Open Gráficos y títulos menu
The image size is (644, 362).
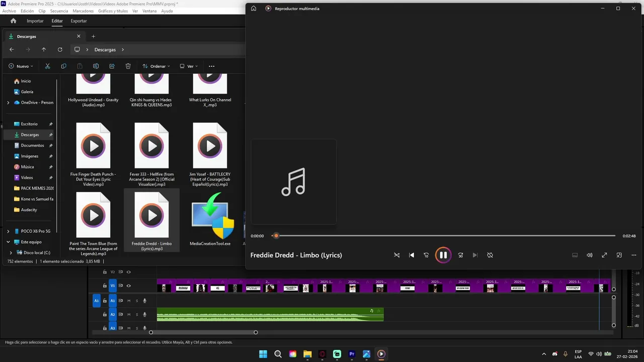(113, 11)
